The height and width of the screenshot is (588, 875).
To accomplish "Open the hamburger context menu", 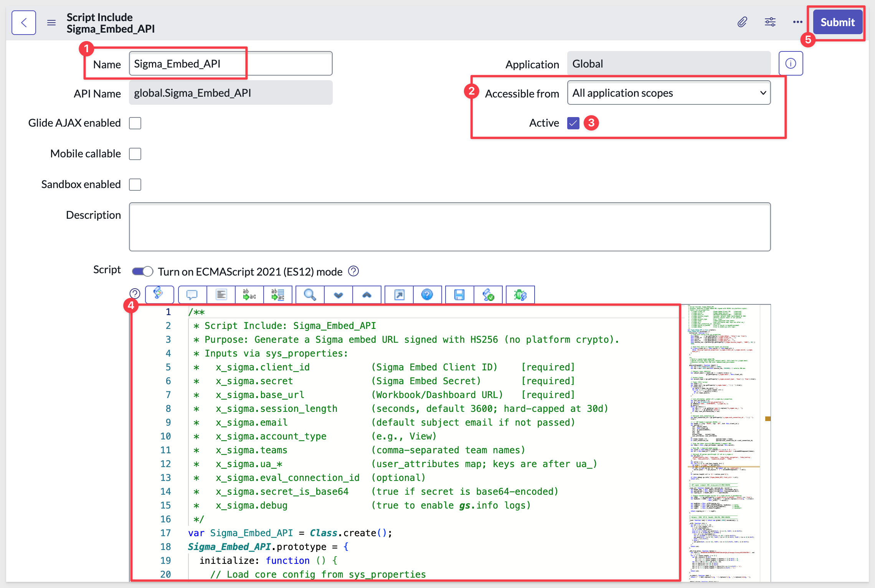I will 51,23.
